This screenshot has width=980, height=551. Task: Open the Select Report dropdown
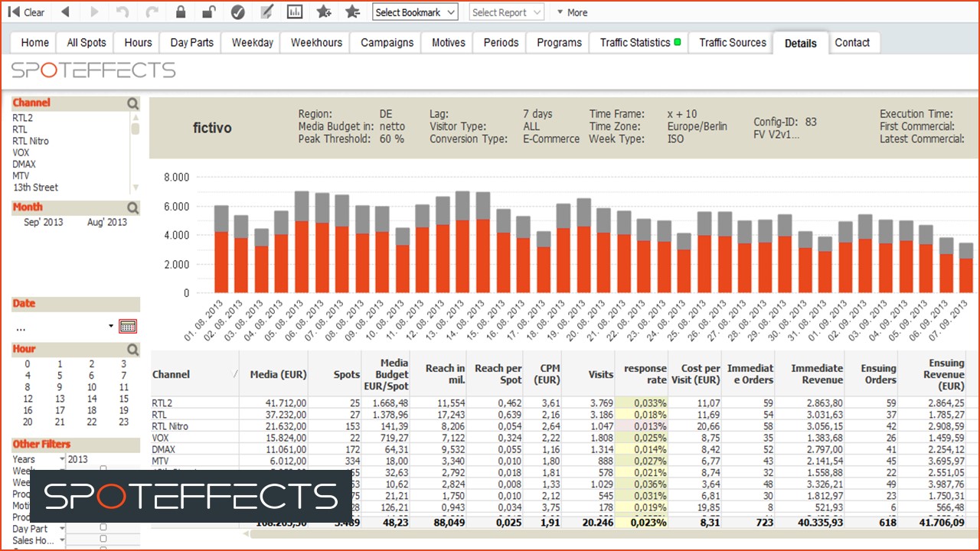coord(506,12)
